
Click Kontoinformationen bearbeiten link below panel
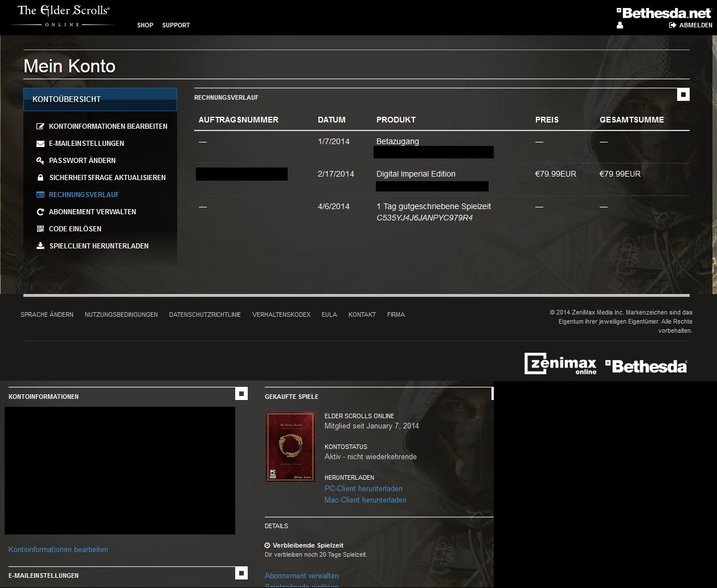[58, 550]
